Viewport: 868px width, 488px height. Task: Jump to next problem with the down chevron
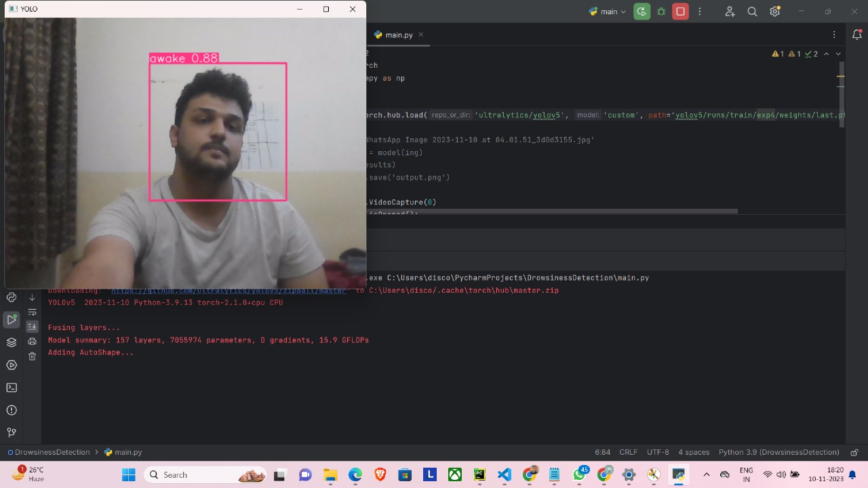838,54
